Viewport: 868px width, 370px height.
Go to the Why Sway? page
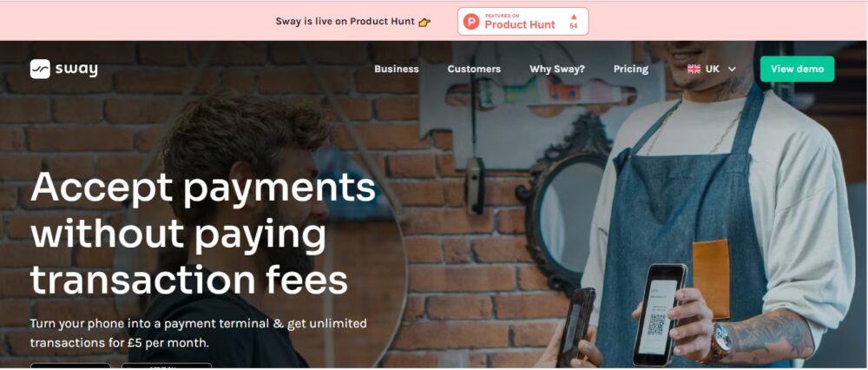coord(557,69)
